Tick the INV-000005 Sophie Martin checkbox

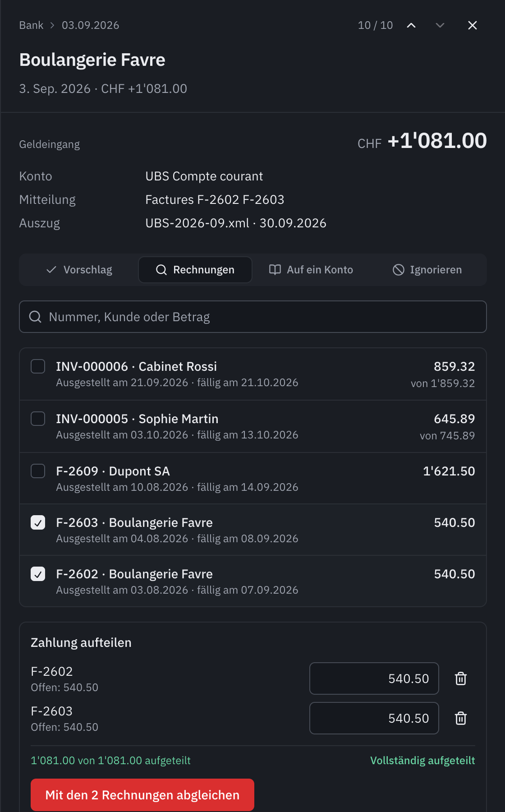38,419
